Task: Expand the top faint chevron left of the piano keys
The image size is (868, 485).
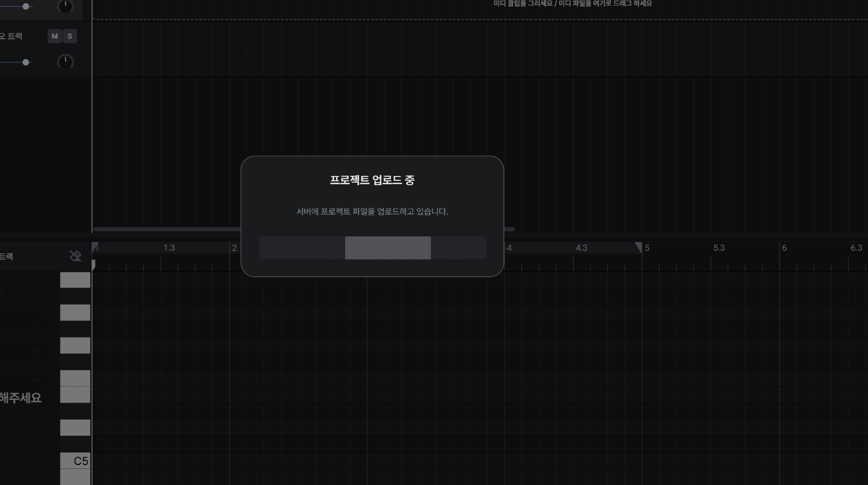Action: 37,323
